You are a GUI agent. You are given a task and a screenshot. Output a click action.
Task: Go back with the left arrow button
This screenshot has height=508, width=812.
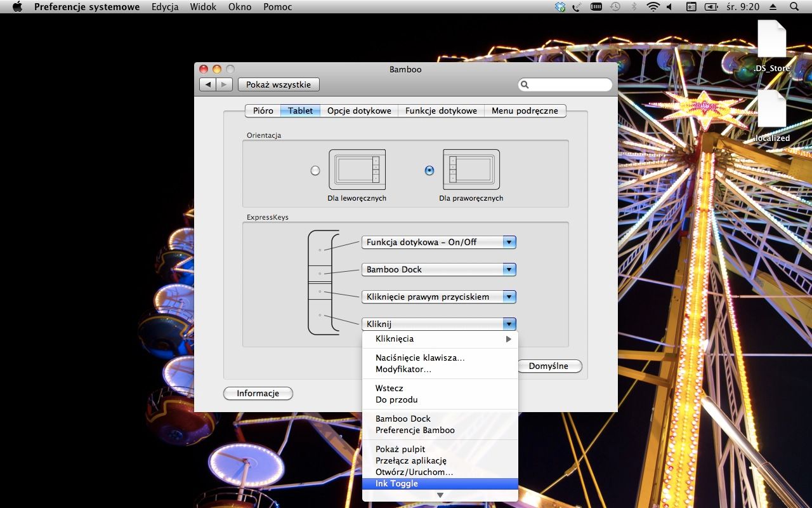pyautogui.click(x=208, y=84)
